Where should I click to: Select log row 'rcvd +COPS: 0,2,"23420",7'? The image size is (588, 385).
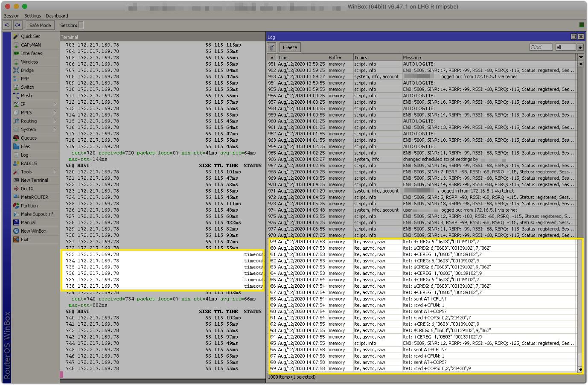coord(422,318)
